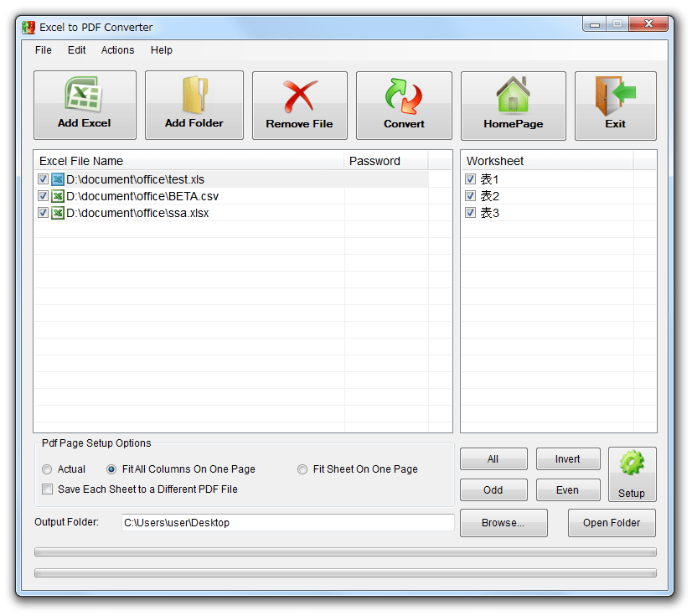This screenshot has width=692, height=616.
Task: Close the Excel to PDF Converter window
Action: [x=648, y=24]
